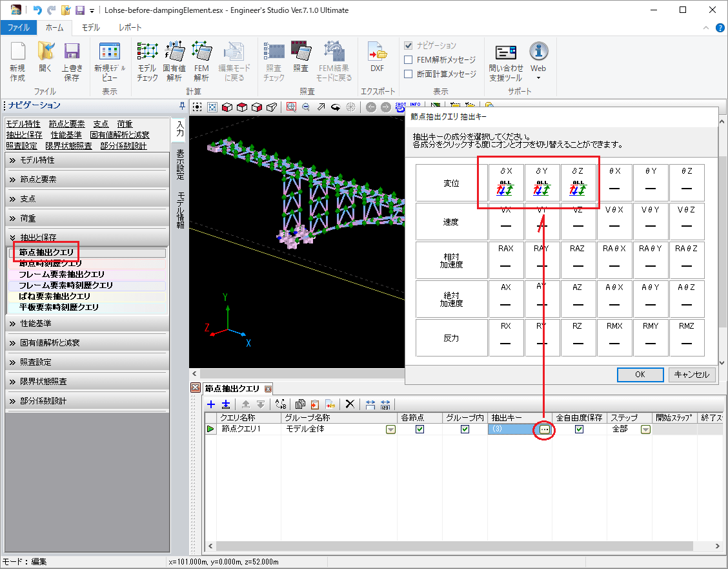Enable the FEM解析メッセージ checkbox
This screenshot has height=569, width=728.
pyautogui.click(x=408, y=59)
